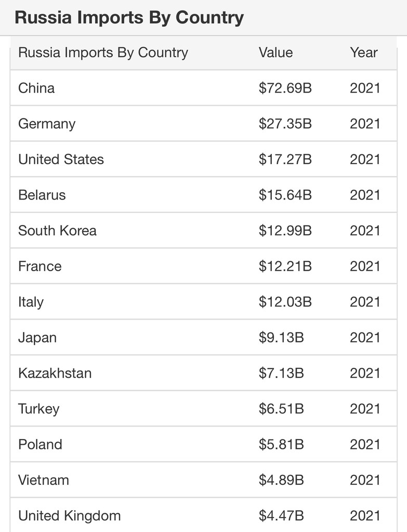The width and height of the screenshot is (407, 532).
Task: Click the bold Russia Imports By Country title
Action: point(129,18)
